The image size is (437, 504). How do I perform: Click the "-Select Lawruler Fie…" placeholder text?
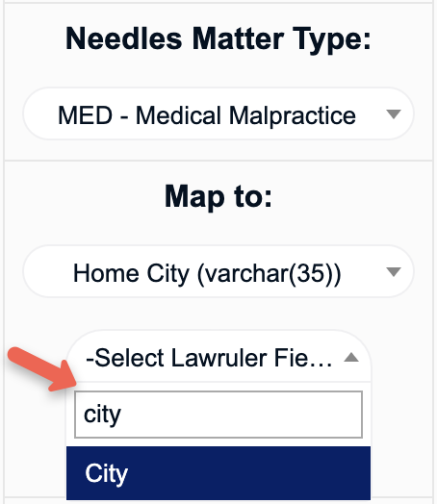point(209,358)
